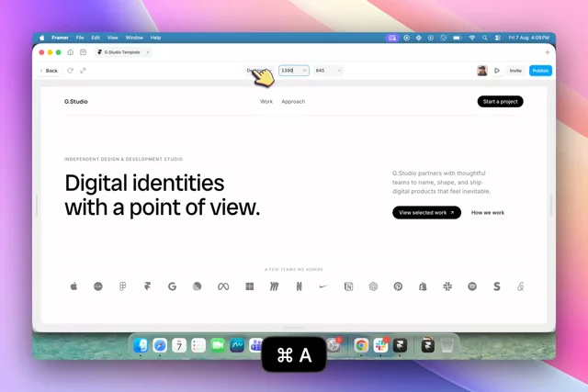
Task: Click the date and time in the menu bar
Action: click(x=529, y=38)
